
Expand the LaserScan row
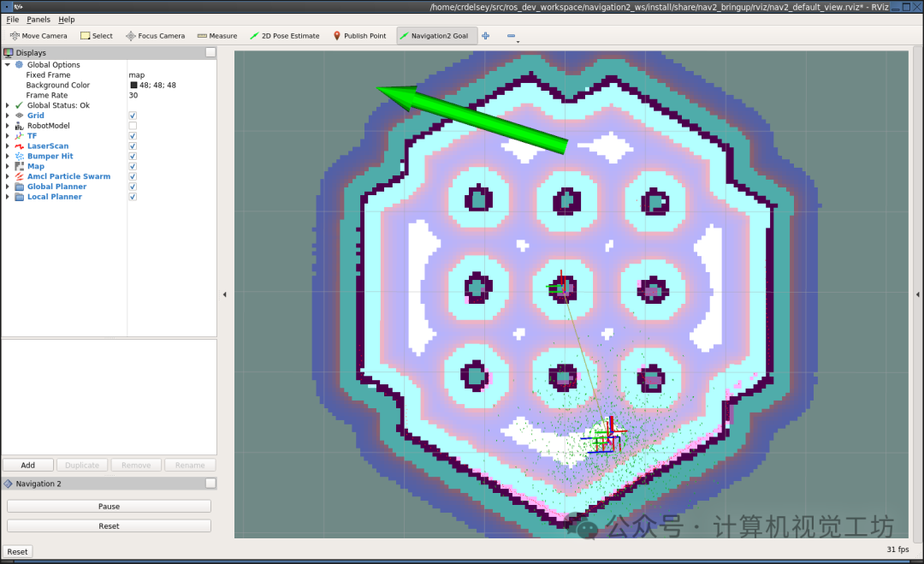[x=8, y=146]
